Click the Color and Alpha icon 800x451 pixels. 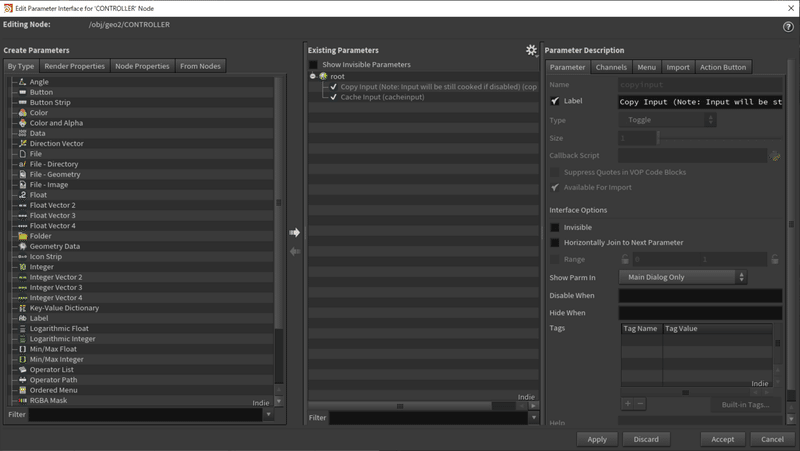[22, 123]
